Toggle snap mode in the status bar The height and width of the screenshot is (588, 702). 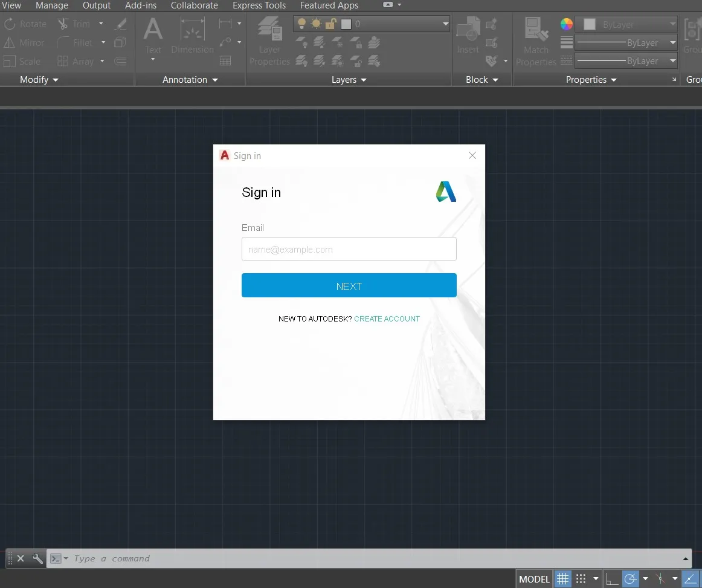[582, 578]
